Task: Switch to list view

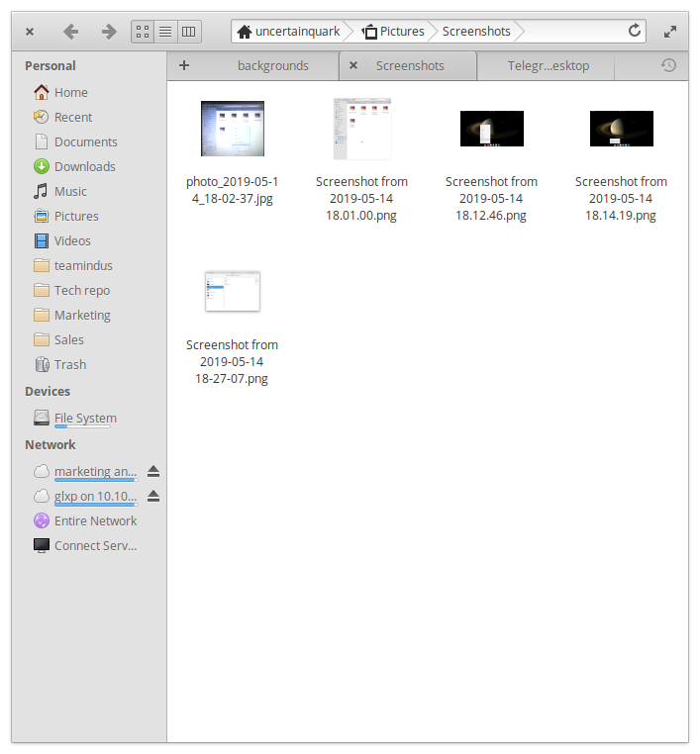Action: 165,32
